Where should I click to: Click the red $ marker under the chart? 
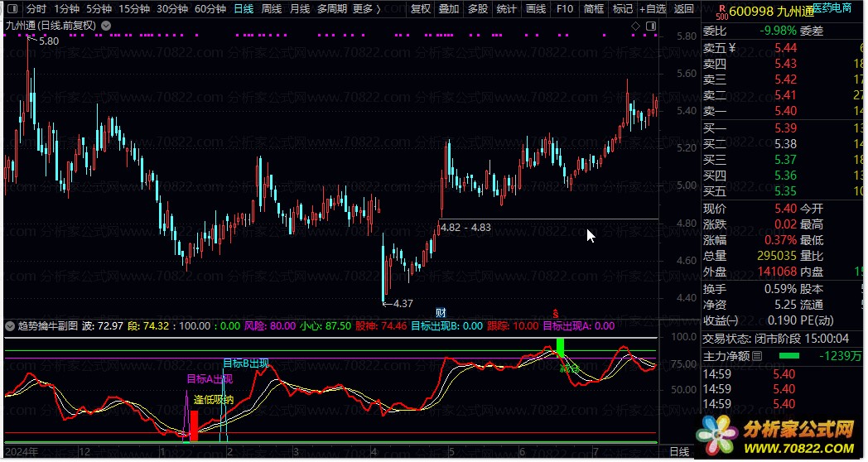click(556, 314)
